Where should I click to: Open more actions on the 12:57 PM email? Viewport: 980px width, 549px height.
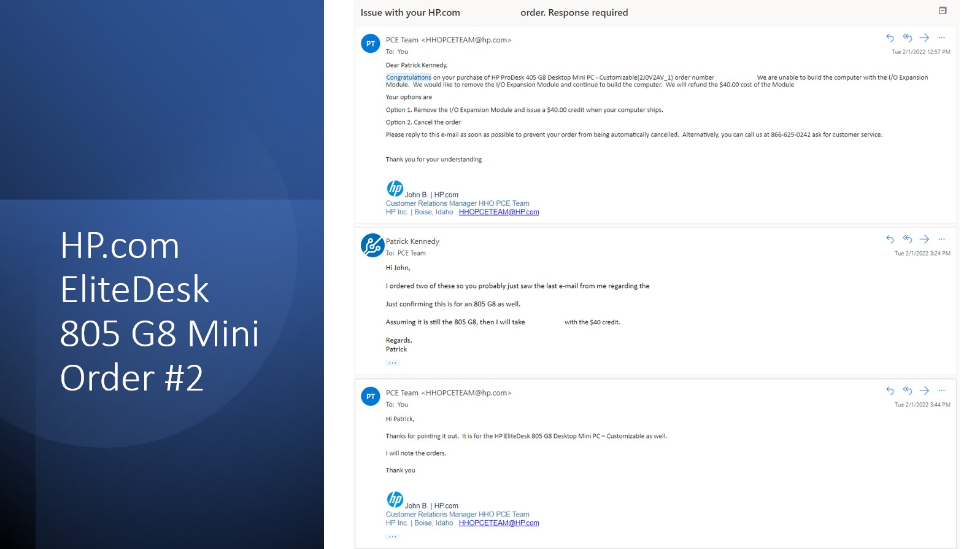coord(941,38)
